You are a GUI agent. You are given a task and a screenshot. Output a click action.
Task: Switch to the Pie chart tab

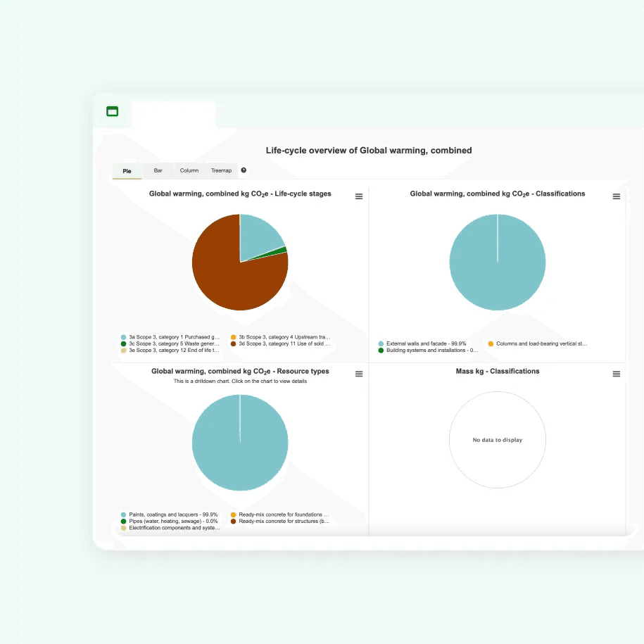127,171
